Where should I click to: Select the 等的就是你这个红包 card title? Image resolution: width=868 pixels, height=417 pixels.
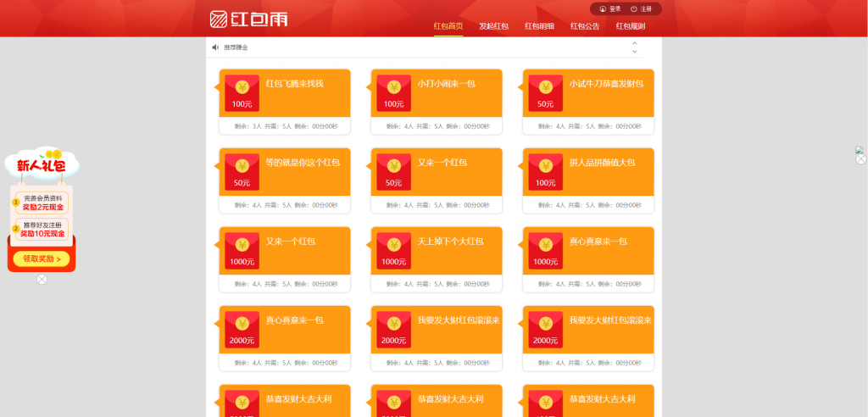[x=303, y=162]
